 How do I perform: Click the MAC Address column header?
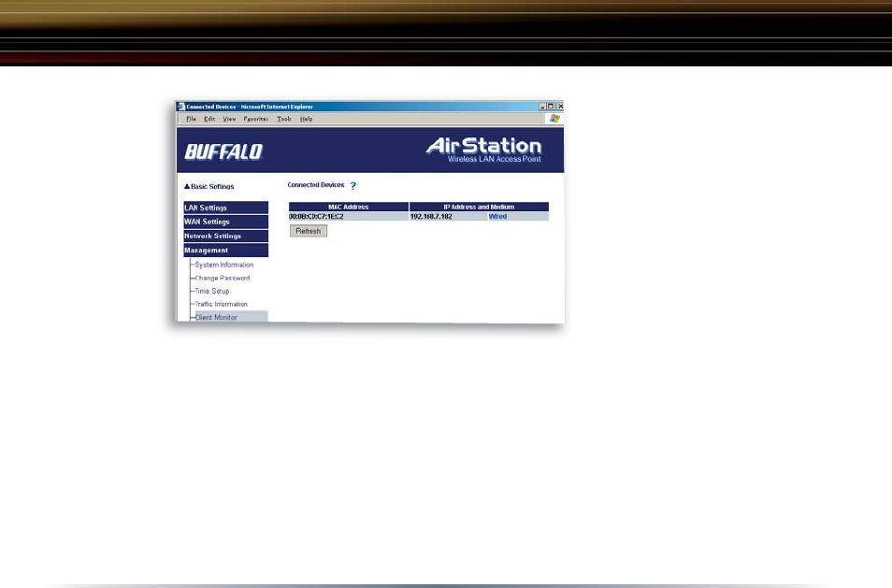tap(348, 207)
